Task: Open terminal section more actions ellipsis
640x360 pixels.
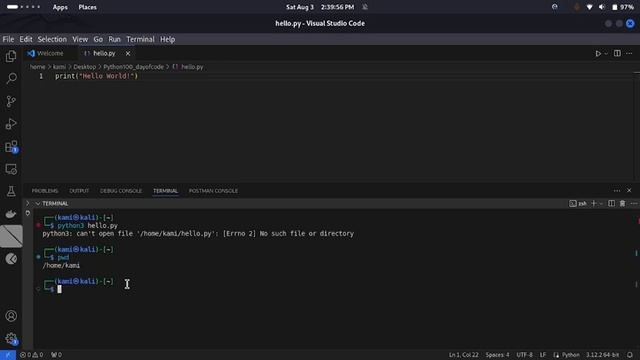Action: [633, 203]
